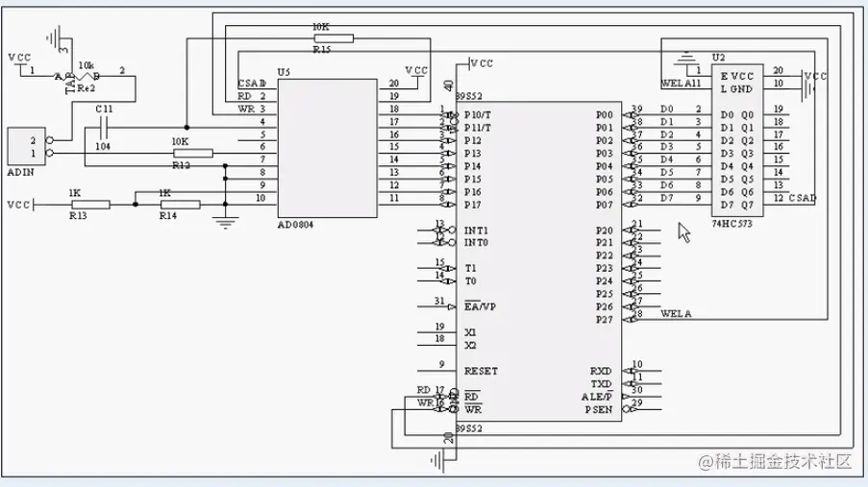Click D7 net label beside P07
868x487 pixels.
(x=667, y=198)
